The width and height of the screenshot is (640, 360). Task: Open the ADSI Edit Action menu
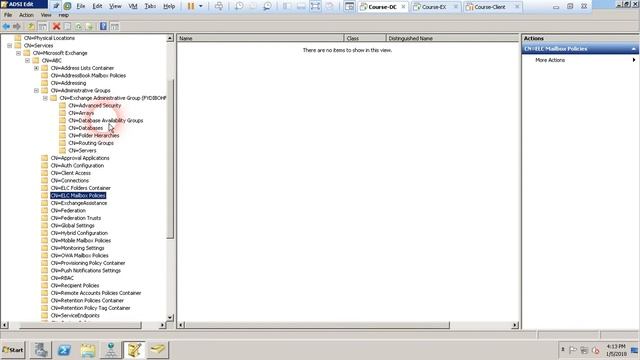(x=27, y=15)
